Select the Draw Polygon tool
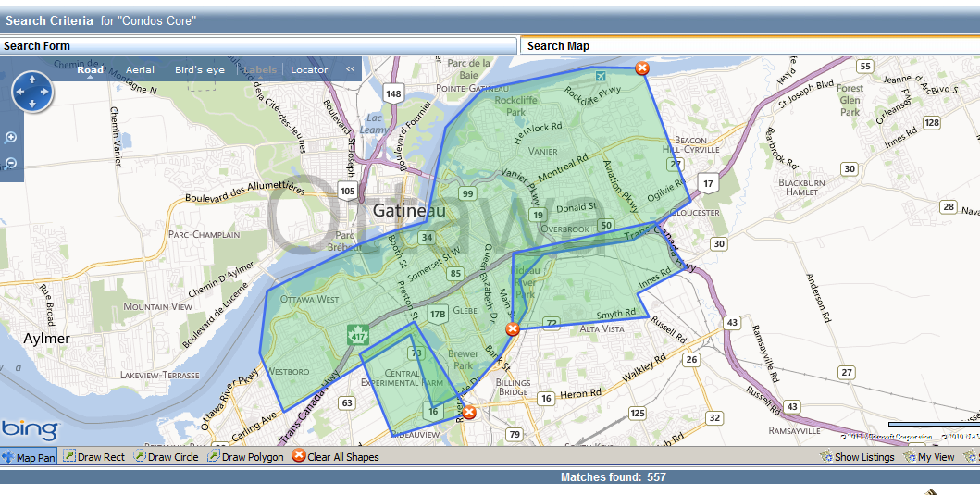 tap(245, 457)
